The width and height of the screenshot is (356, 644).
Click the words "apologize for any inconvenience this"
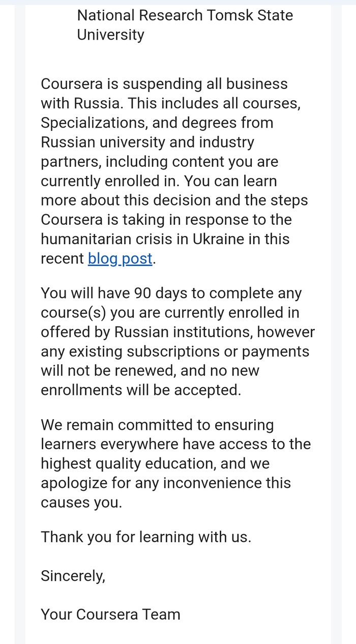pyautogui.click(x=166, y=483)
